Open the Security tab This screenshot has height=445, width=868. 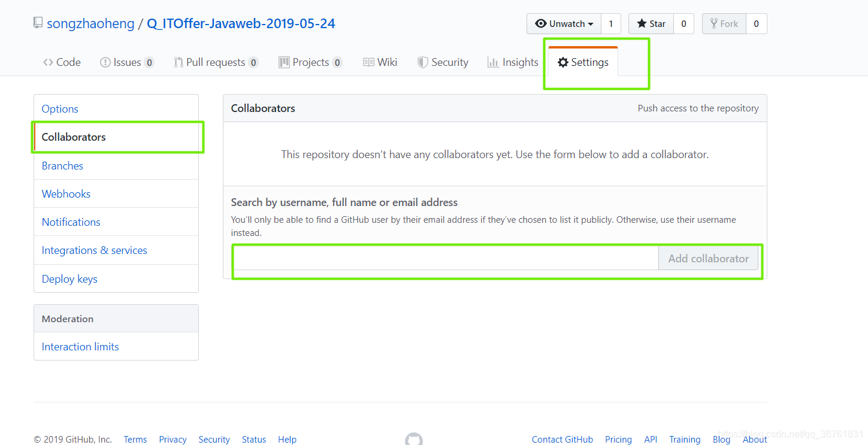(x=443, y=62)
